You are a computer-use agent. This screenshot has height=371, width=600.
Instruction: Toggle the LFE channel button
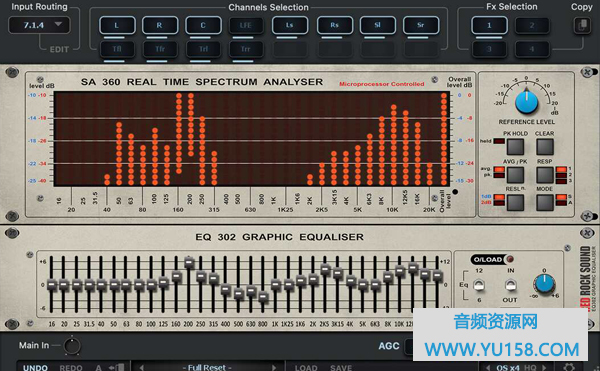click(x=246, y=25)
